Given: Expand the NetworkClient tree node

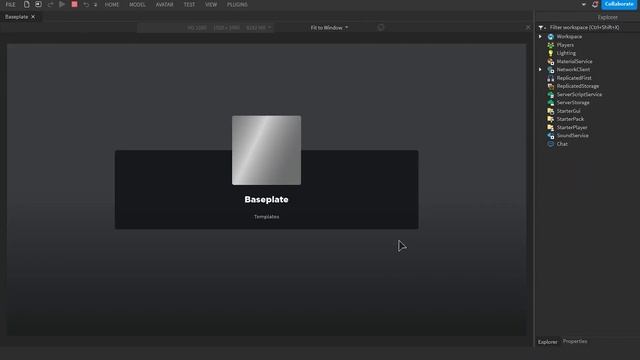Looking at the screenshot, I should tap(540, 70).
